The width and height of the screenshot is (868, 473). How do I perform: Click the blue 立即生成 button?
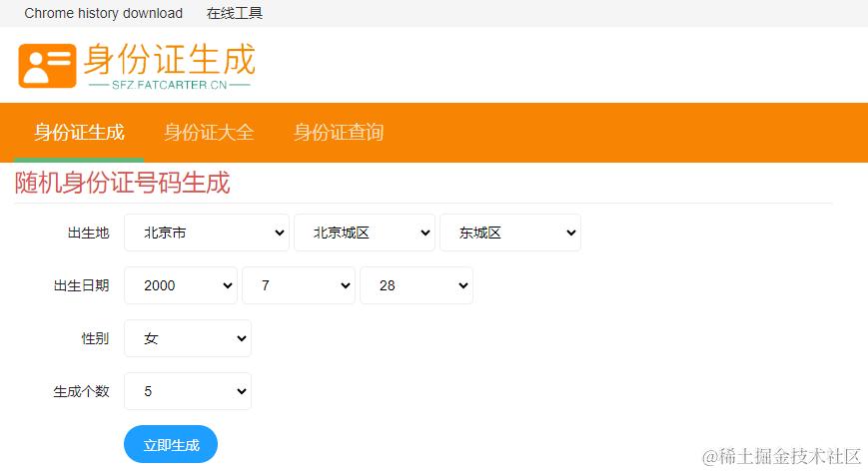click(171, 444)
